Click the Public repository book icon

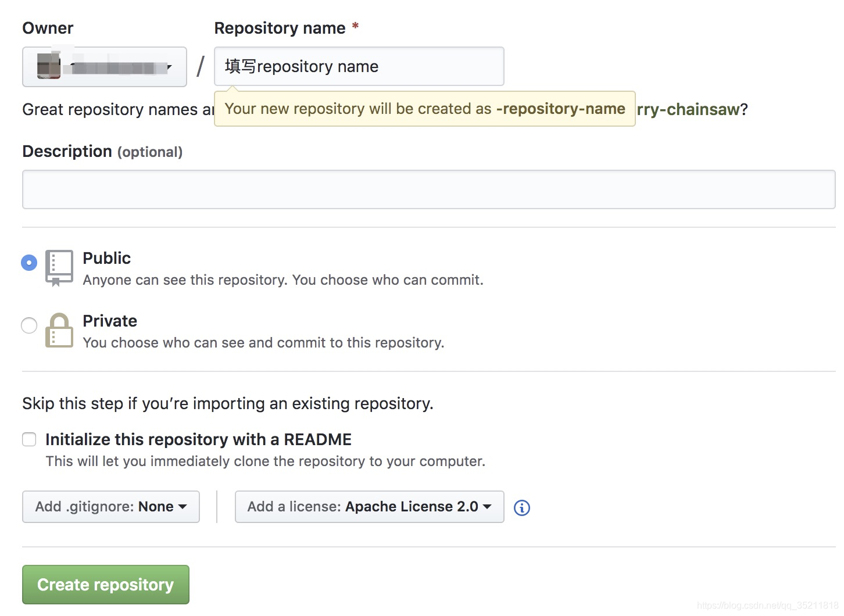tap(59, 268)
